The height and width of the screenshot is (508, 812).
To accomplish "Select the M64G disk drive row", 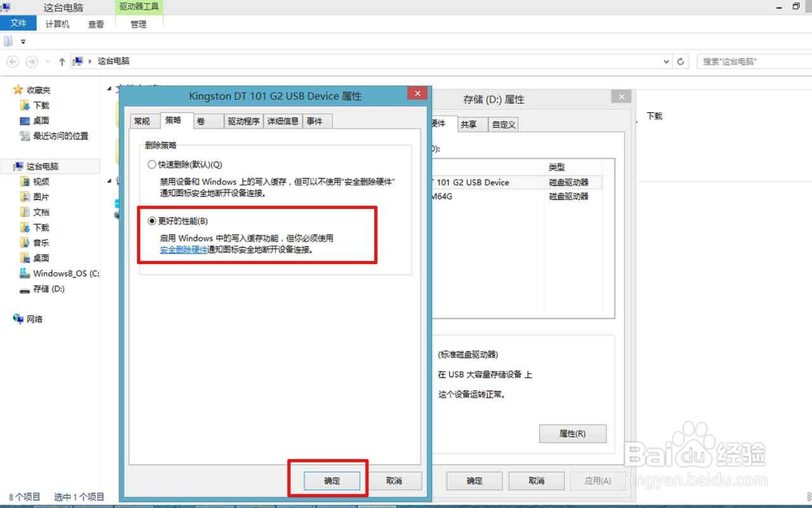I will (516, 197).
